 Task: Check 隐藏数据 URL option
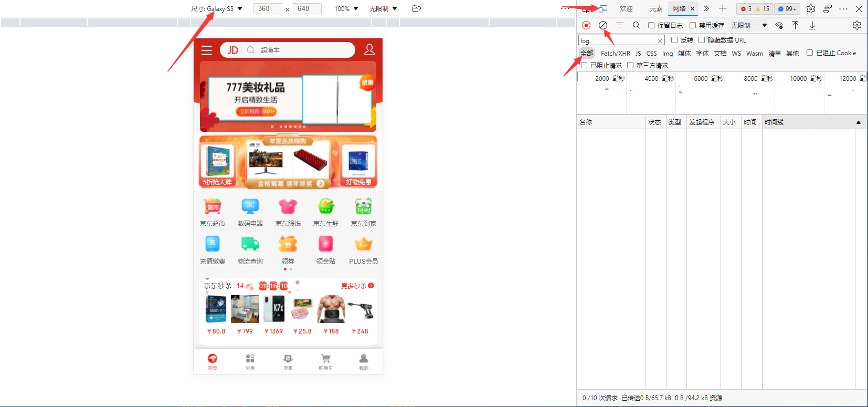pyautogui.click(x=702, y=40)
